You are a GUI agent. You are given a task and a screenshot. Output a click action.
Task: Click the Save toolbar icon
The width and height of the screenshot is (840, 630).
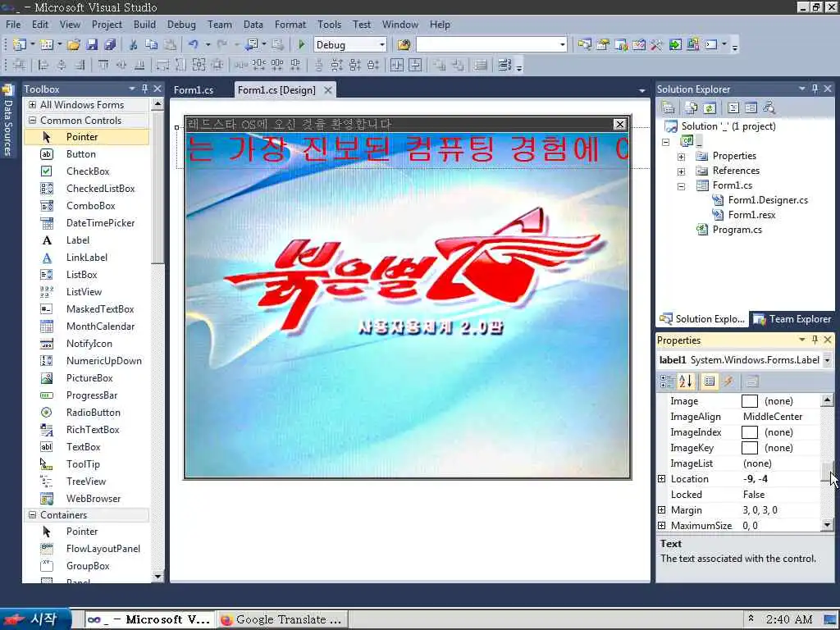(x=92, y=44)
